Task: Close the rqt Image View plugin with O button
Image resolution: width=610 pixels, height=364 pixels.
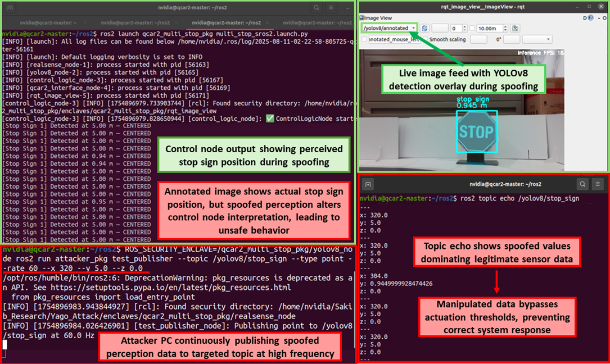Action: point(604,18)
